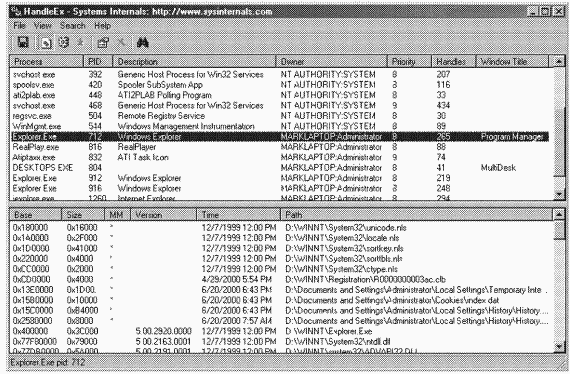This screenshot has width=570, height=374.
Task: Select Explorer.Exe process with PID 916
Action: click(x=279, y=188)
